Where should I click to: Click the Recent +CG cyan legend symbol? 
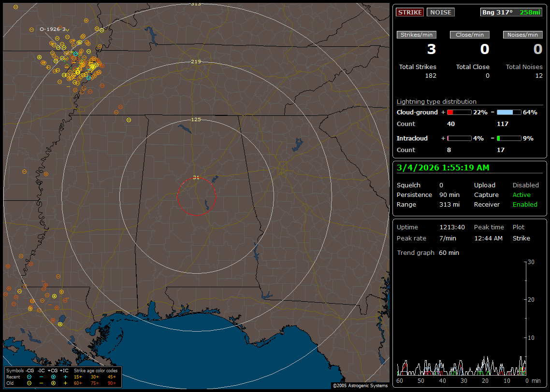53,377
